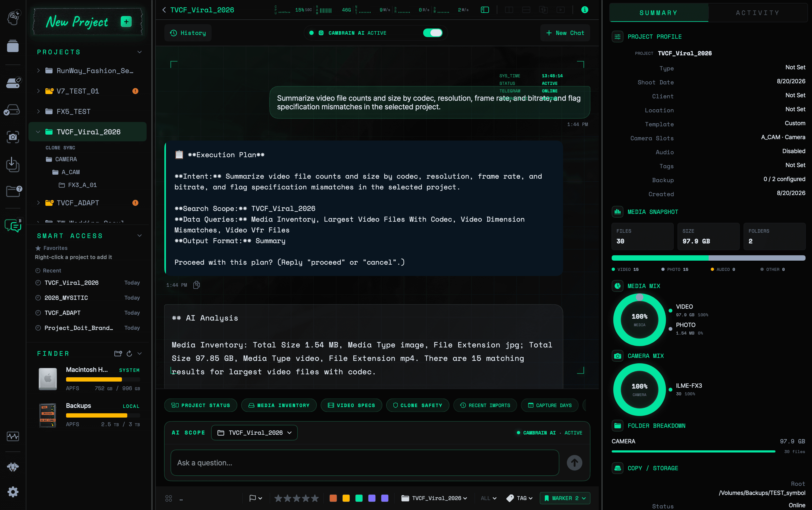This screenshot has height=510, width=812.
Task: Click the send arrow button
Action: (574, 463)
